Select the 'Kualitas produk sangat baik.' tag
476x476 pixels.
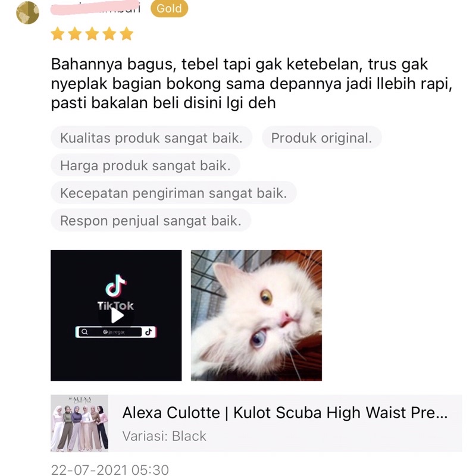[x=152, y=138]
